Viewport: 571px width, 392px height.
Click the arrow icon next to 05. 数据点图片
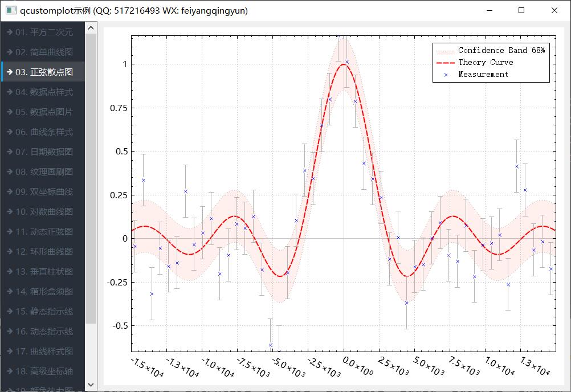(10, 112)
